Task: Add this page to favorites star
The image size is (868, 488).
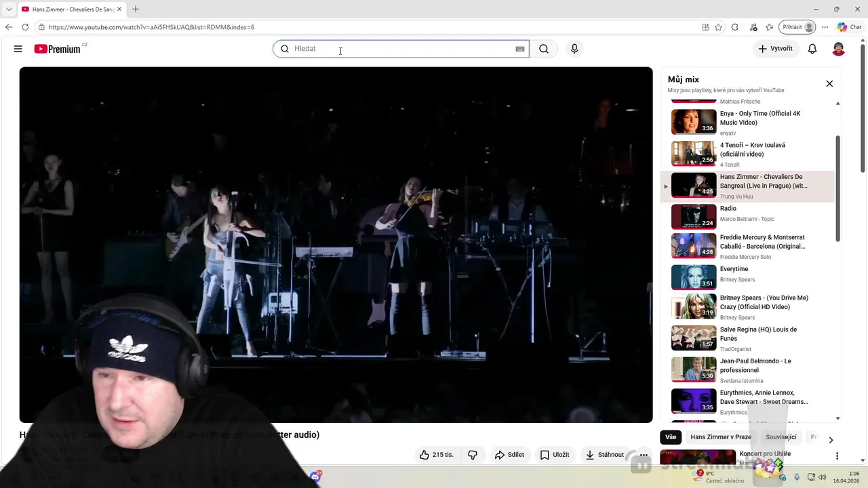Action: (718, 27)
